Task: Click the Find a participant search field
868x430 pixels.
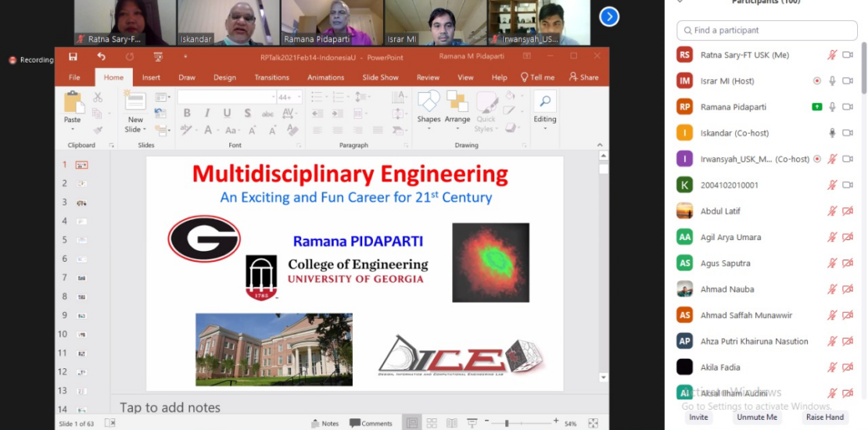Action: click(766, 30)
